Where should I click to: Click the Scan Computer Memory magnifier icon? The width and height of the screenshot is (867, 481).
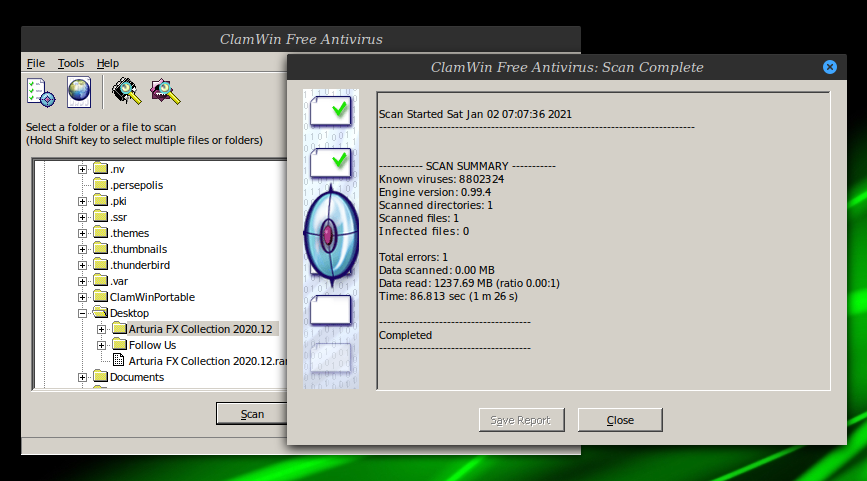pos(127,91)
